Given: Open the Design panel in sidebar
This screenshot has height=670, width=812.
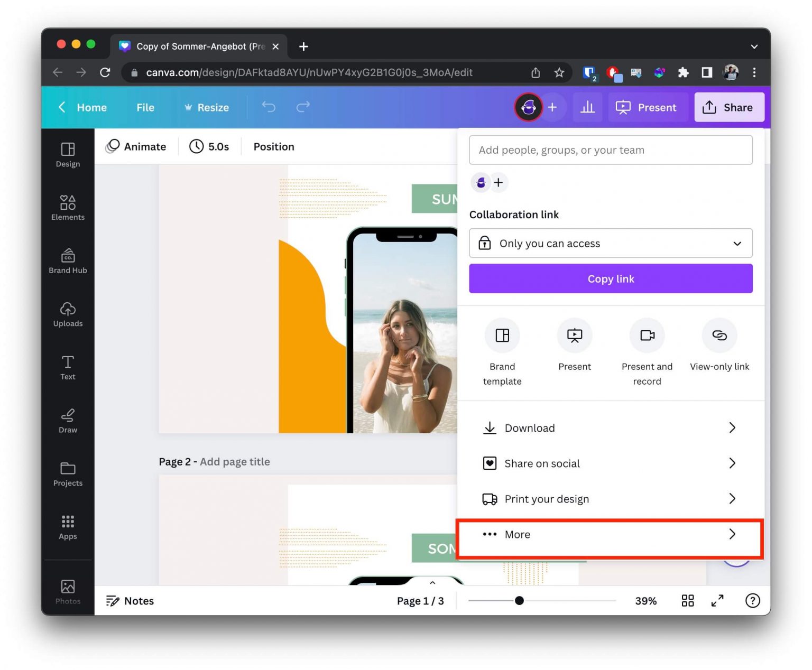Looking at the screenshot, I should [68, 155].
